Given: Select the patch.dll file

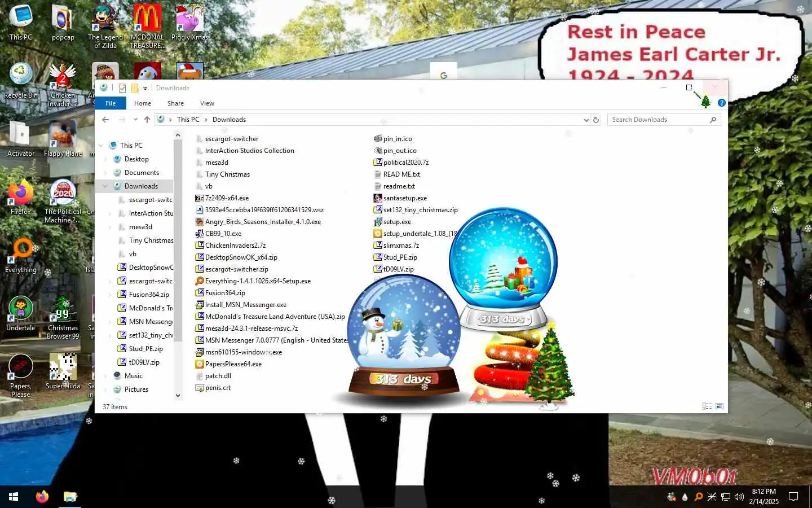Looking at the screenshot, I should 213,376.
